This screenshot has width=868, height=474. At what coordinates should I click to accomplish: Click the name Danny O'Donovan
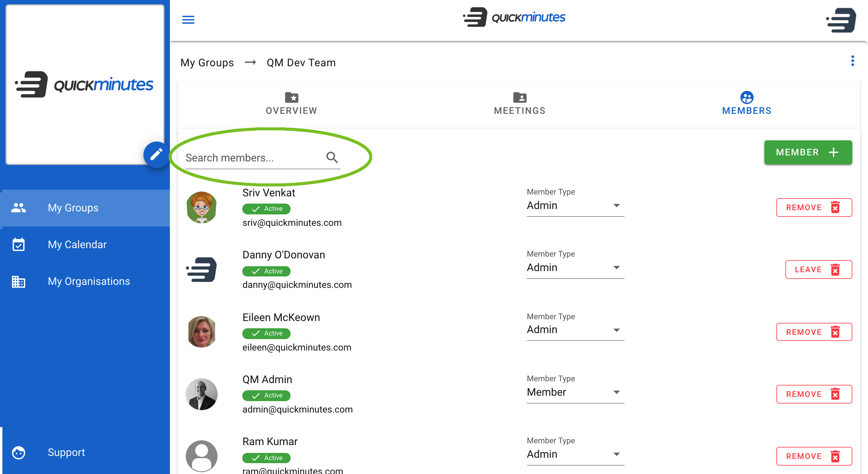[284, 255]
